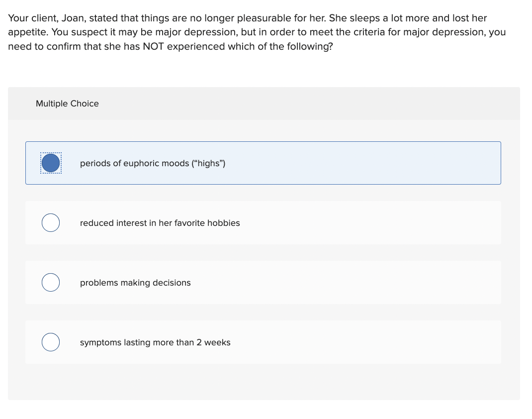Screen dimensions: 532x419
Task: Click the "symptoms lasting more than 2 weeks" label
Action: [155, 342]
